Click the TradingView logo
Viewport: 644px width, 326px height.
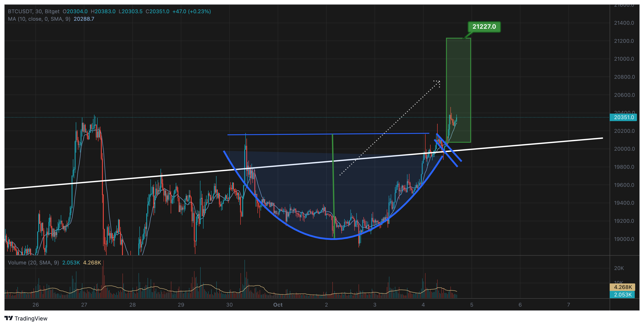click(x=26, y=318)
